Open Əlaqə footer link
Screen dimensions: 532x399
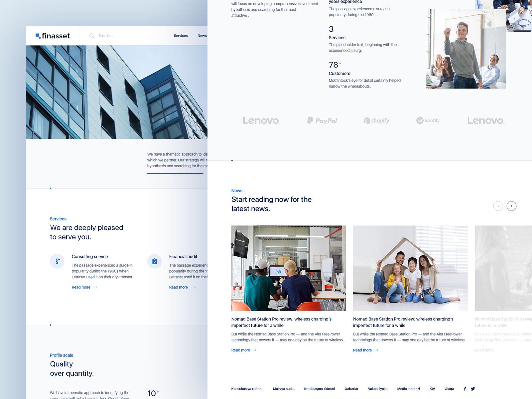tap(449, 389)
